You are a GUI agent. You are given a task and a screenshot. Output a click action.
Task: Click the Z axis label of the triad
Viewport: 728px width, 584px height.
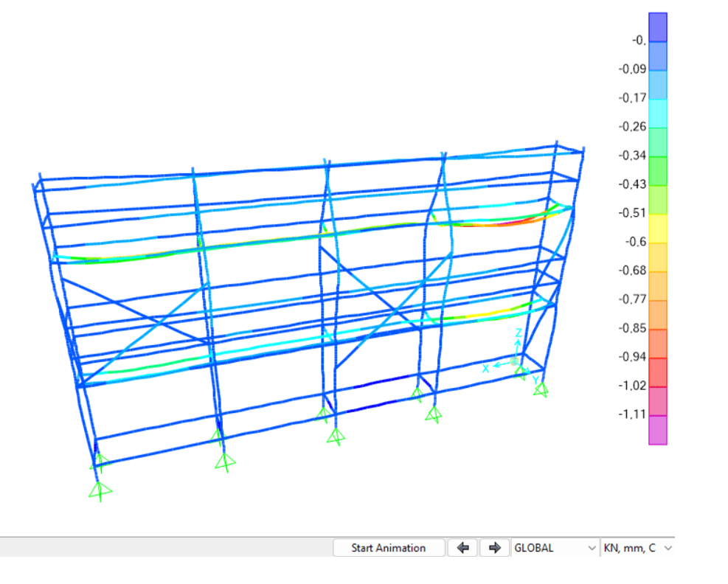point(519,333)
